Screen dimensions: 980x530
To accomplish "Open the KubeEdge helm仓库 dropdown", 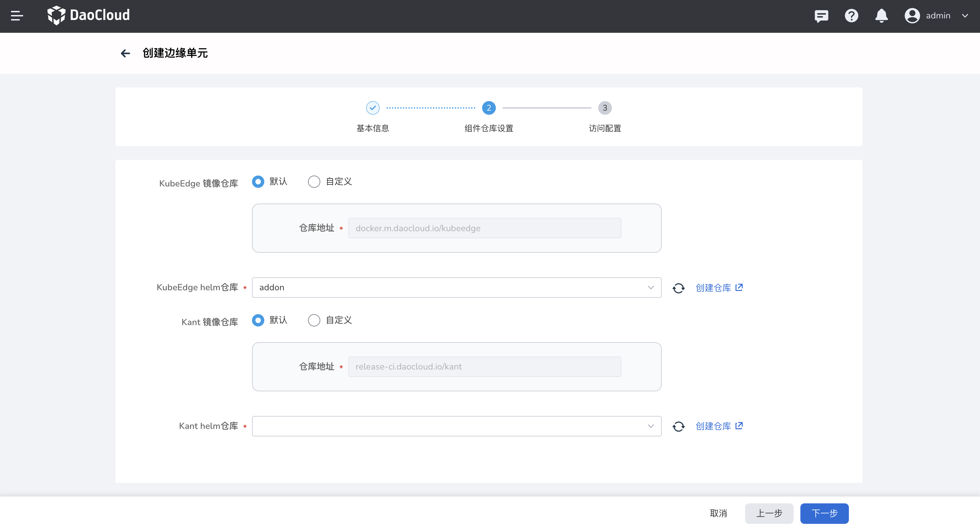I will [456, 288].
